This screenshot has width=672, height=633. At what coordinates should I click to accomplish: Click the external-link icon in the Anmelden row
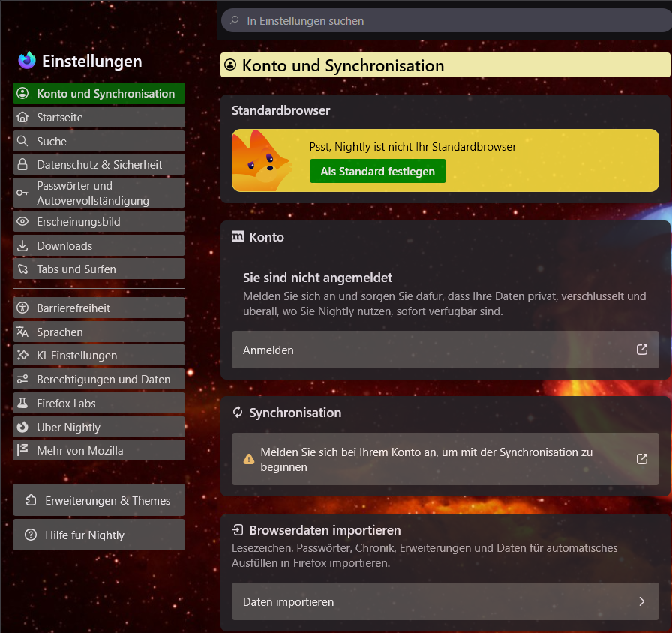[x=641, y=349]
